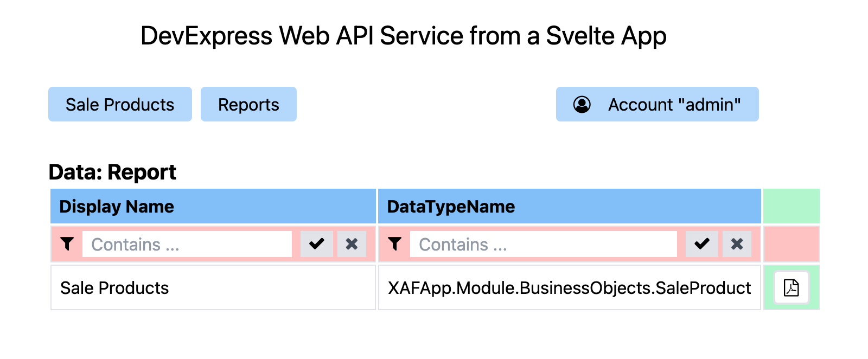Click the DevExpress Web API Service page title
868x359 pixels.
403,36
